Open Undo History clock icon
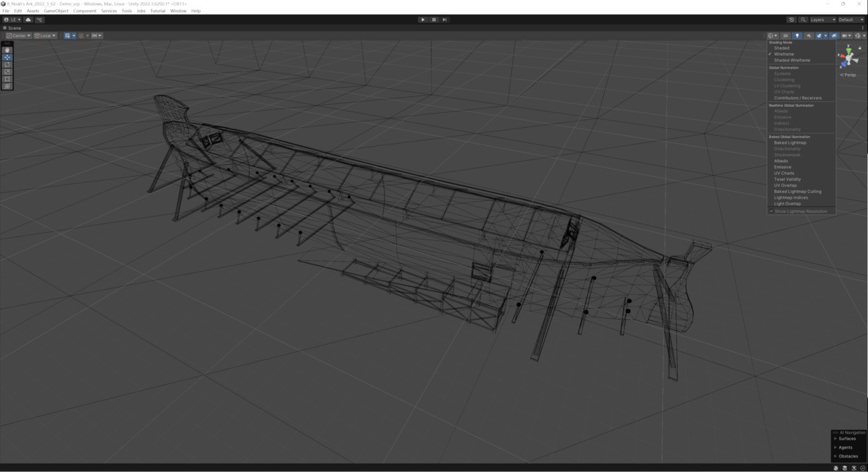Image resolution: width=868 pixels, height=472 pixels. pos(791,20)
